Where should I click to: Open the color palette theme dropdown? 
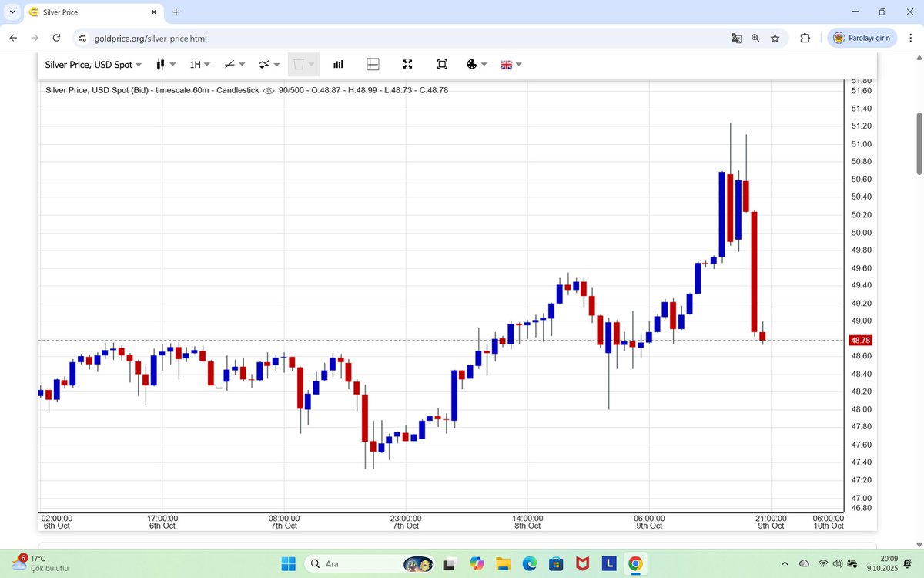point(477,65)
